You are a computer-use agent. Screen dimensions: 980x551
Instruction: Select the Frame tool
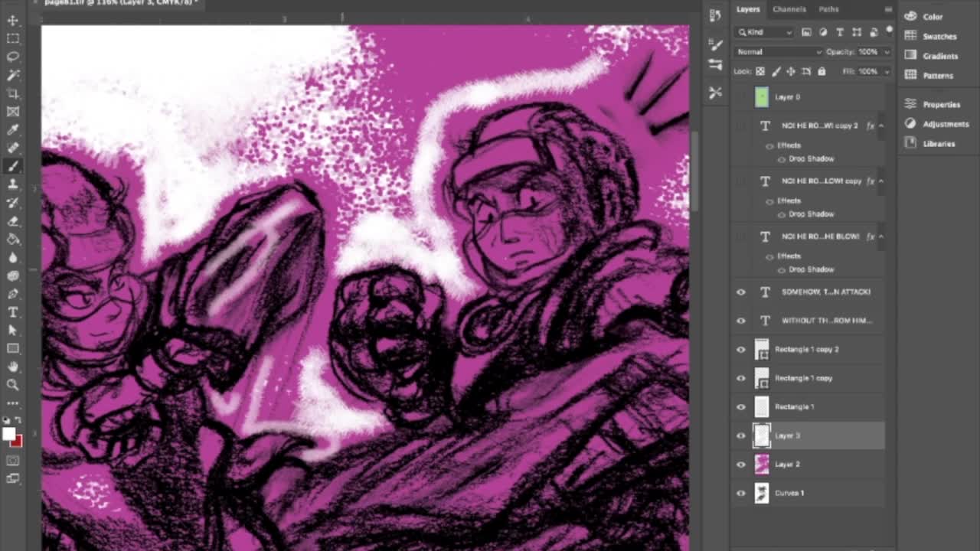pos(13,112)
